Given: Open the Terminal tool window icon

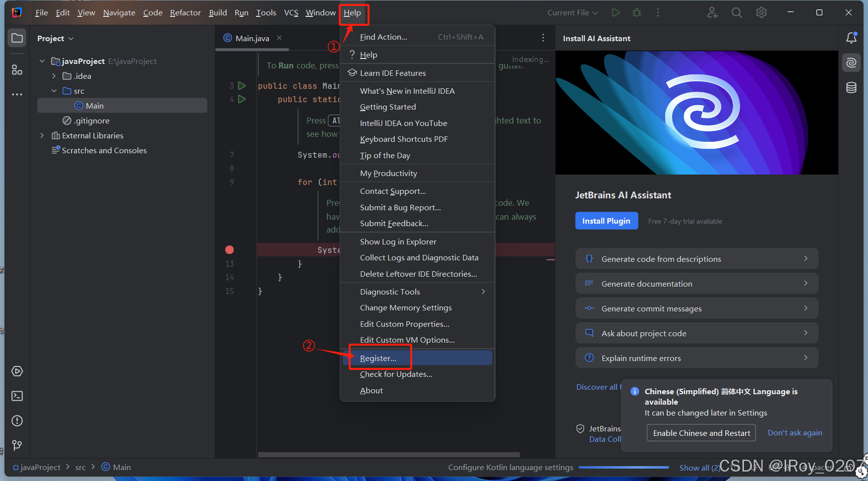Looking at the screenshot, I should (x=17, y=396).
